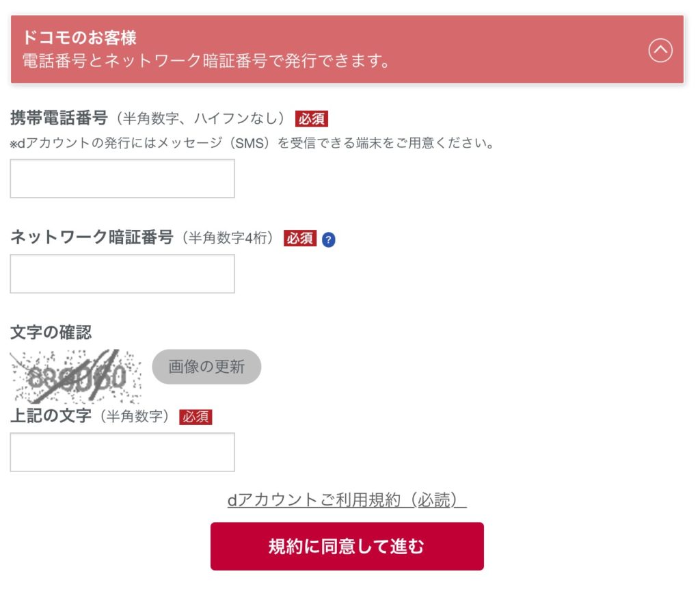Click the 必須 badge beside 上記の文字

196,417
